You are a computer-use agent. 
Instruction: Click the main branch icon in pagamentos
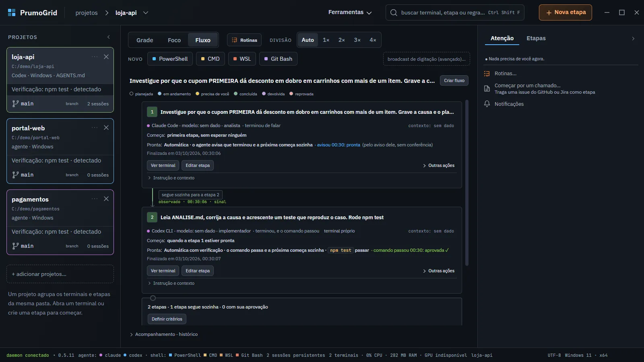pos(15,246)
